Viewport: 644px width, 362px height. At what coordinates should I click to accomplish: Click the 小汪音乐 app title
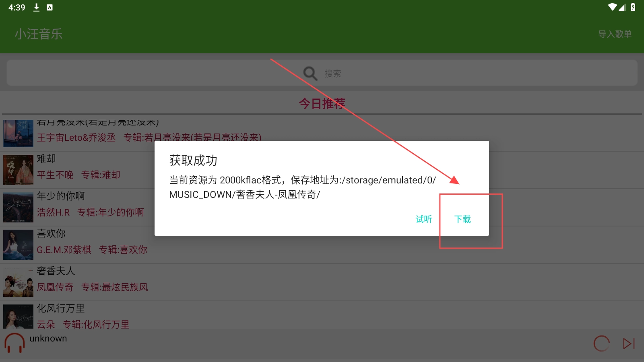tap(39, 34)
